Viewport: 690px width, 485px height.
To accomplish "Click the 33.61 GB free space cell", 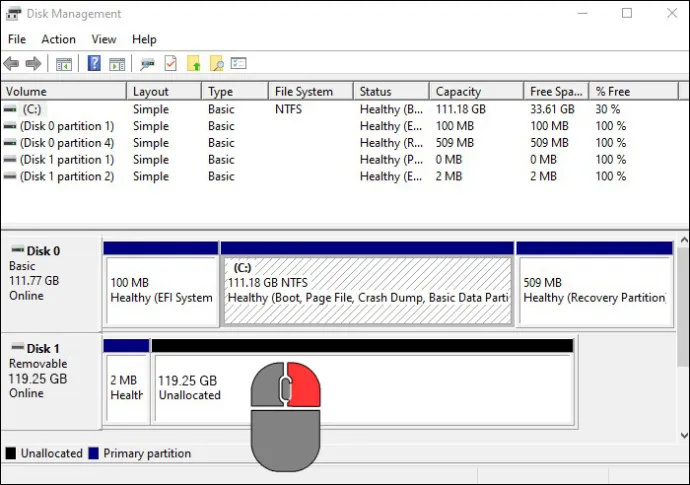I will pyautogui.click(x=552, y=109).
